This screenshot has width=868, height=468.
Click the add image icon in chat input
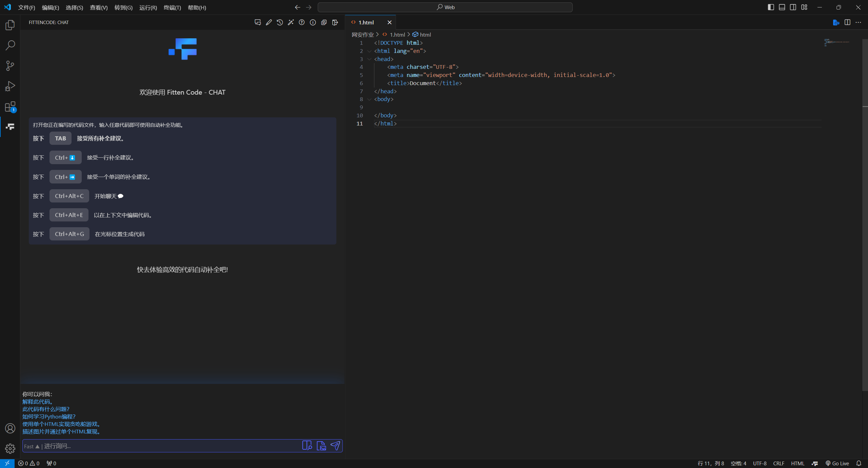[321, 446]
